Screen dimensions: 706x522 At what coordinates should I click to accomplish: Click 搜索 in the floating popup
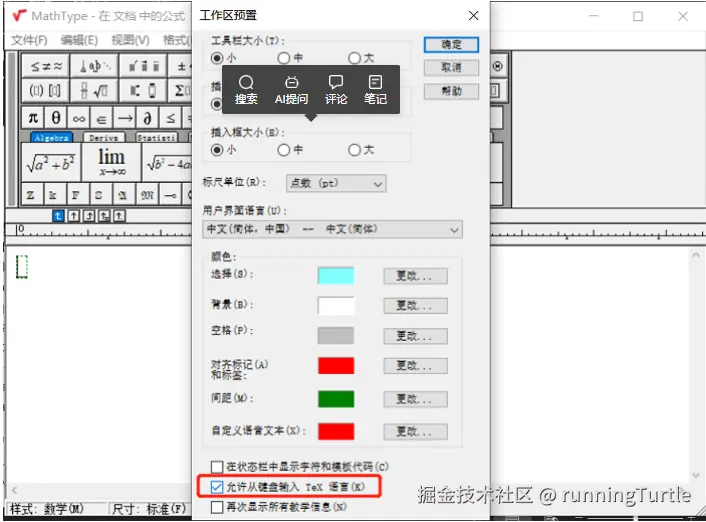(246, 90)
